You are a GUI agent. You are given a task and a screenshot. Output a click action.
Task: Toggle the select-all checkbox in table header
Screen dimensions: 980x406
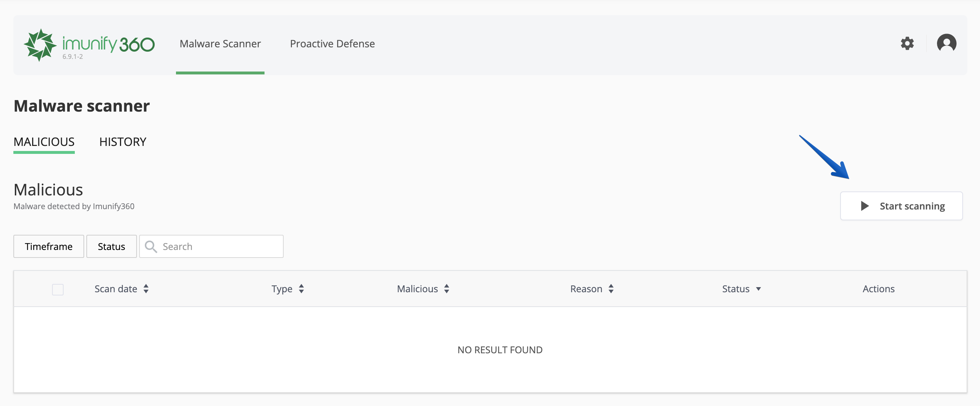click(58, 290)
